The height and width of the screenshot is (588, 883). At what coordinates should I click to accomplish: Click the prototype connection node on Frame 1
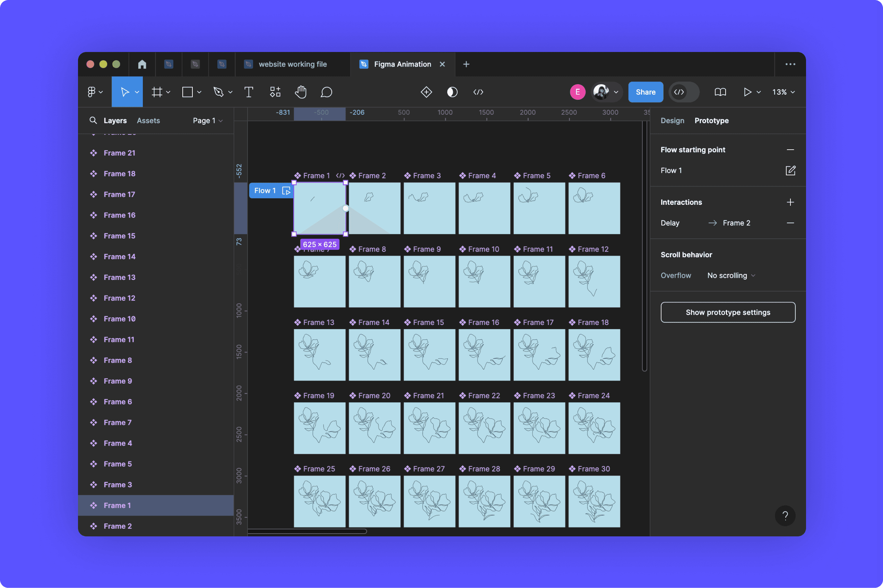(346, 208)
